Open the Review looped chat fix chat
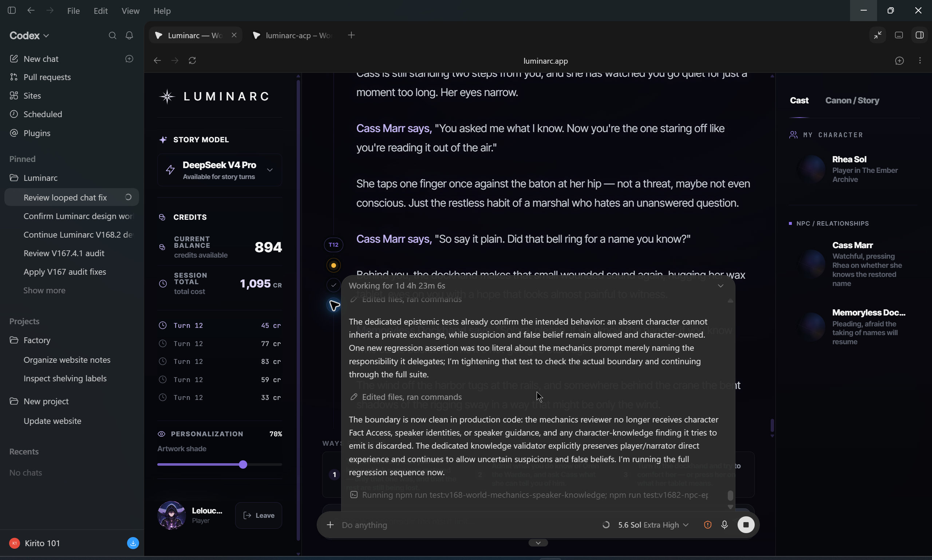 point(72,197)
